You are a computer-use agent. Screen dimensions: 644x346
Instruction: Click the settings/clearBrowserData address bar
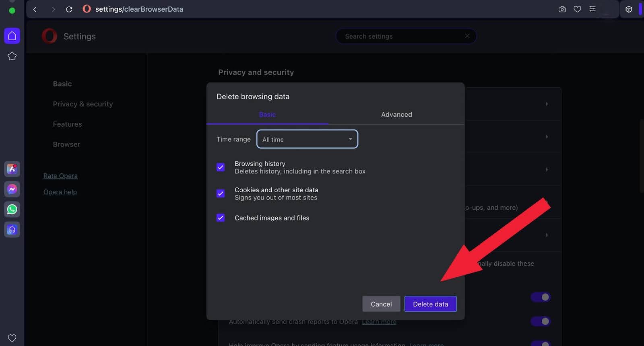(139, 9)
